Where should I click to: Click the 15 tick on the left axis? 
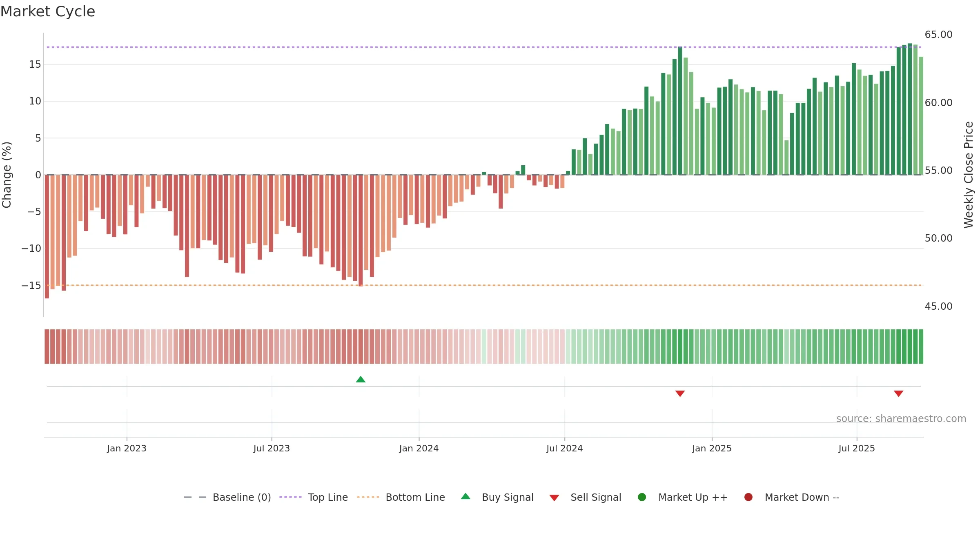(35, 64)
